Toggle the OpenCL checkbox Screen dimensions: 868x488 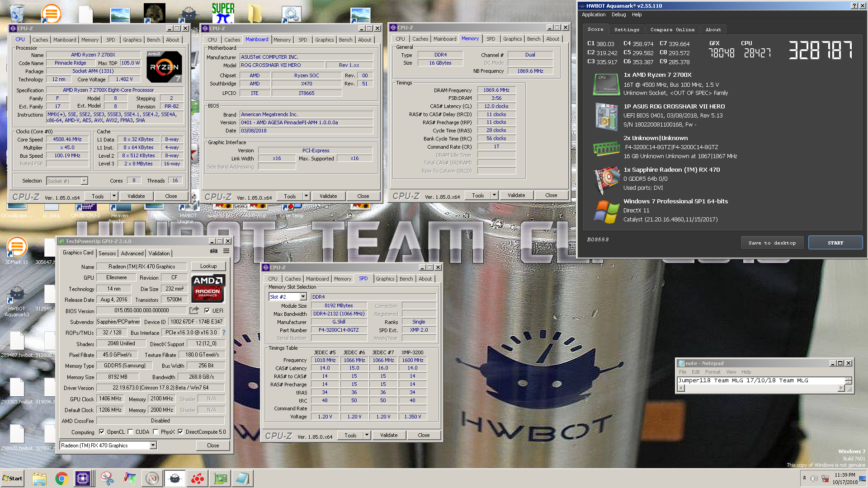pyautogui.click(x=102, y=432)
